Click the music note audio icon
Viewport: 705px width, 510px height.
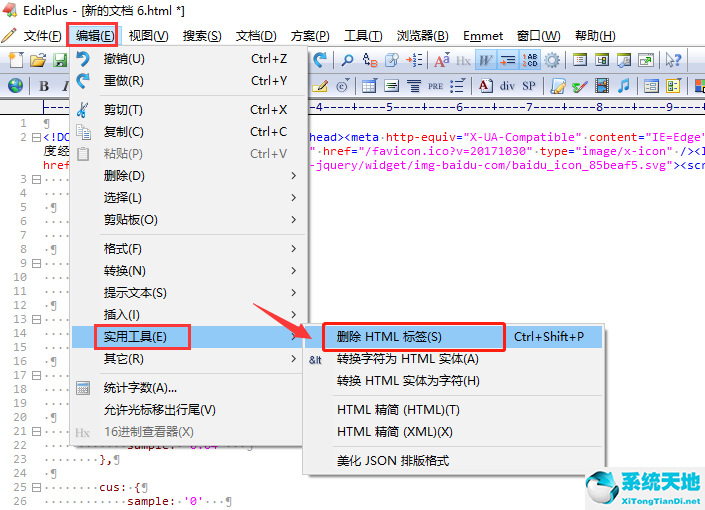pyautogui.click(x=624, y=85)
